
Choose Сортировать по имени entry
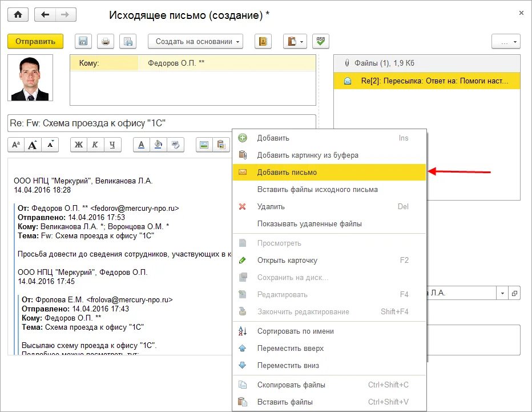pos(329,331)
